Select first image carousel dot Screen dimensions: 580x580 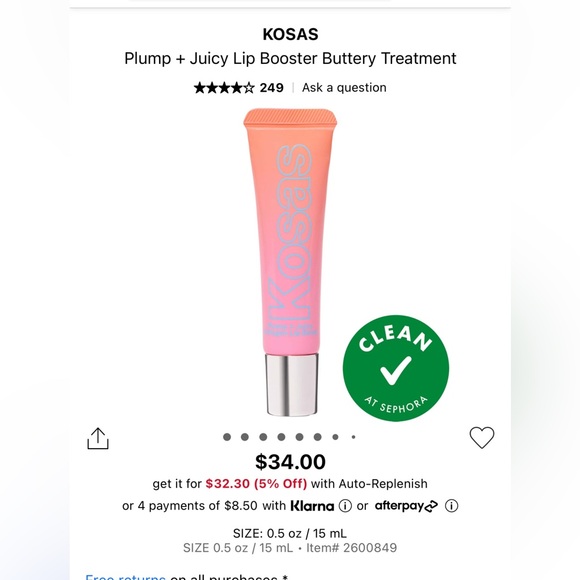227,437
